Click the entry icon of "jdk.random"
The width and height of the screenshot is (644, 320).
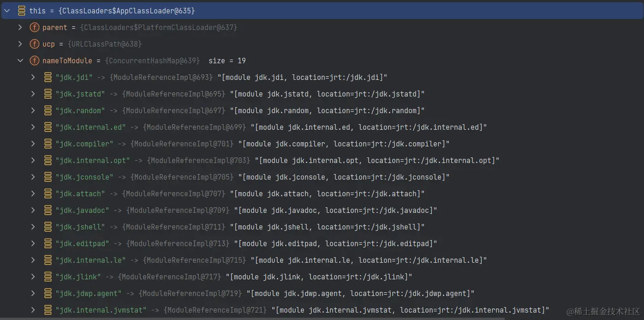tap(48, 110)
